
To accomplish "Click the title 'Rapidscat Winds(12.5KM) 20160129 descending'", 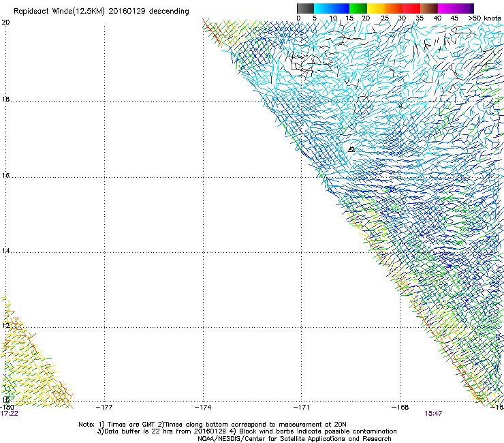I will click(x=101, y=11).
